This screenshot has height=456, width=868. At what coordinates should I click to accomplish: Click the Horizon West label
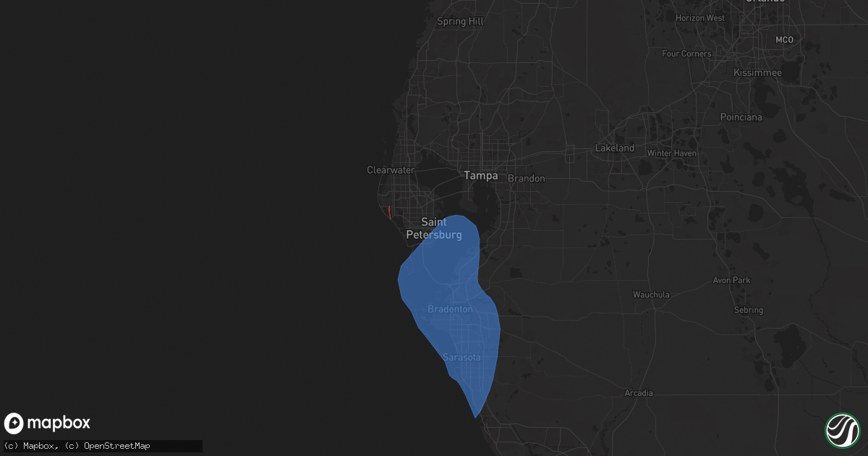point(699,17)
